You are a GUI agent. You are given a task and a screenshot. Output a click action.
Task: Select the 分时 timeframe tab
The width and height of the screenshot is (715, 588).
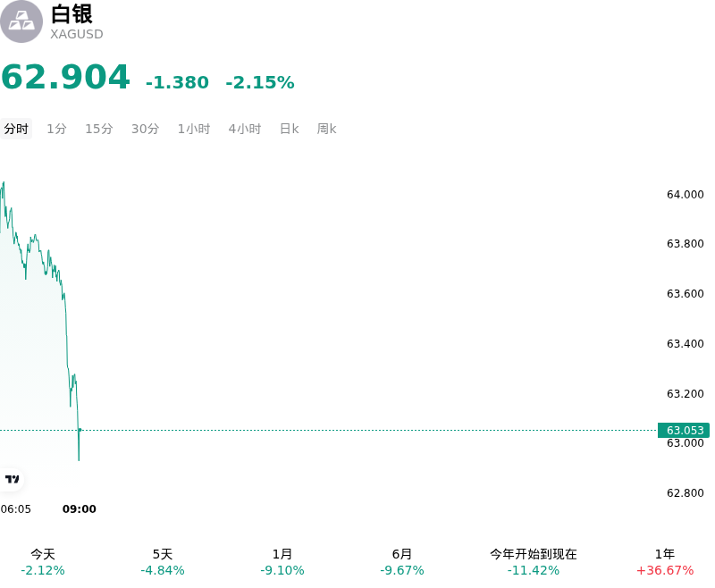[16, 129]
